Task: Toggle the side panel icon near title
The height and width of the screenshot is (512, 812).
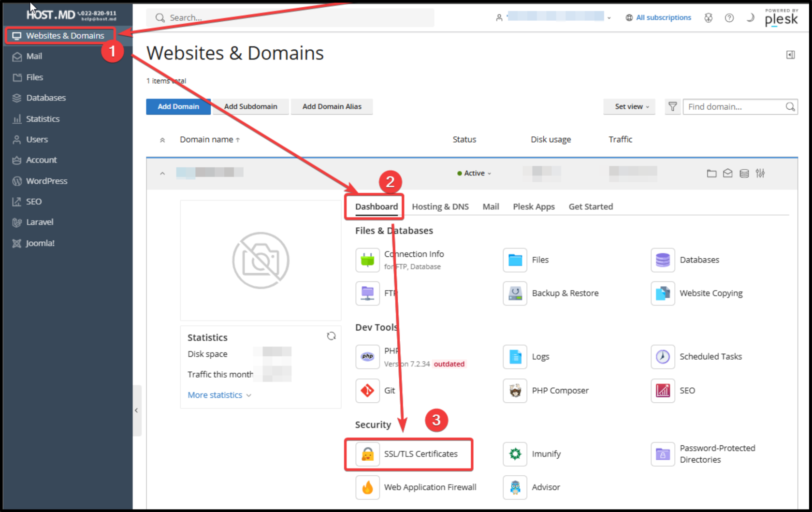Action: point(791,55)
